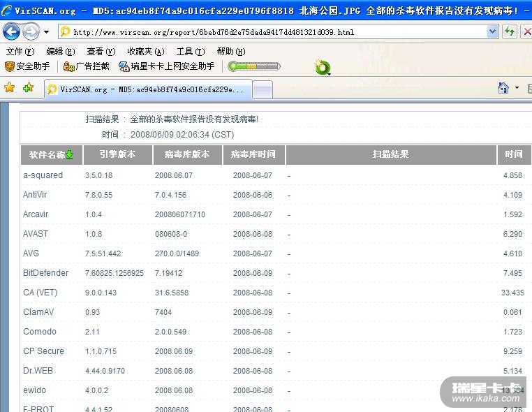Expand the address bar history dropdown

click(x=492, y=32)
